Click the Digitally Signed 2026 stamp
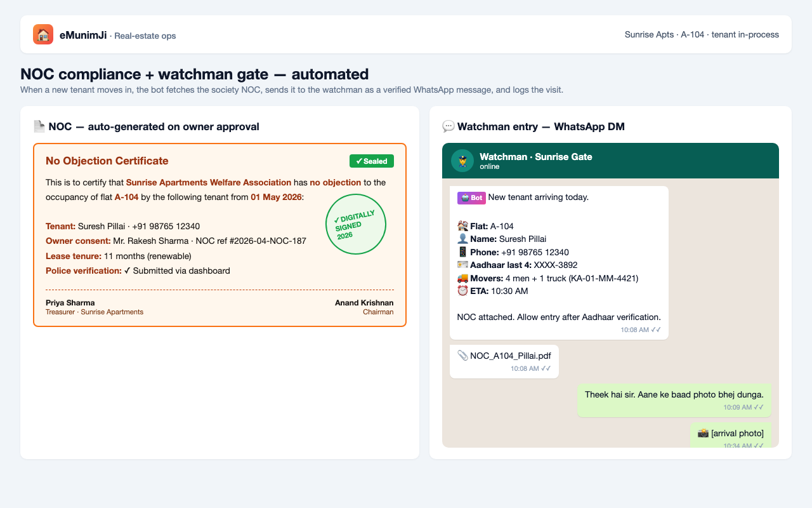 (356, 224)
